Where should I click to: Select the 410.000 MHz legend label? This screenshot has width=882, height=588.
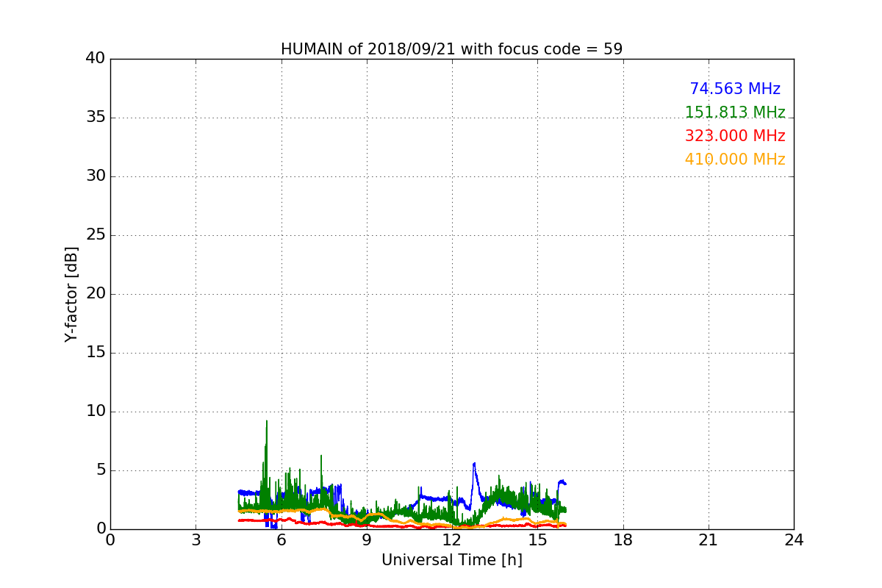[x=735, y=159]
